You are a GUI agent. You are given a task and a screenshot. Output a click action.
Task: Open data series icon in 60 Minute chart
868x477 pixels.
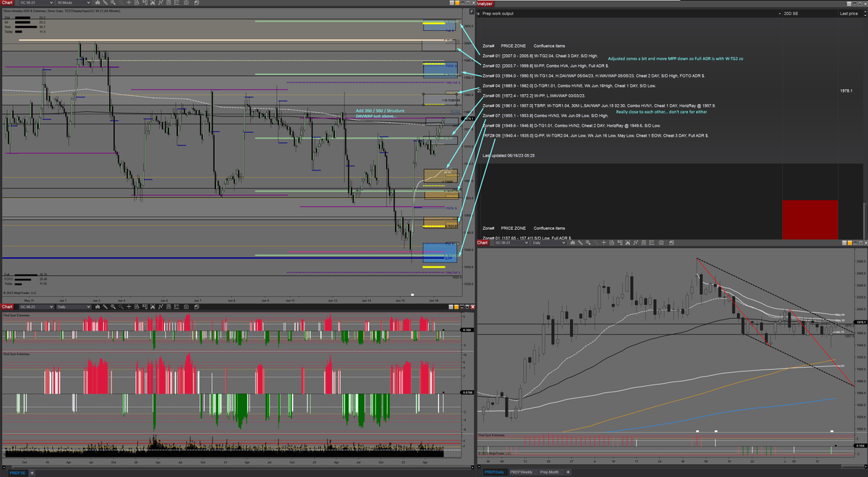[153, 3]
